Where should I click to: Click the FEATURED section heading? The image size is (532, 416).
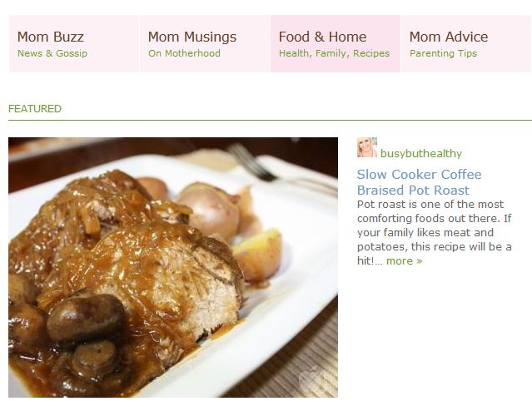35,109
